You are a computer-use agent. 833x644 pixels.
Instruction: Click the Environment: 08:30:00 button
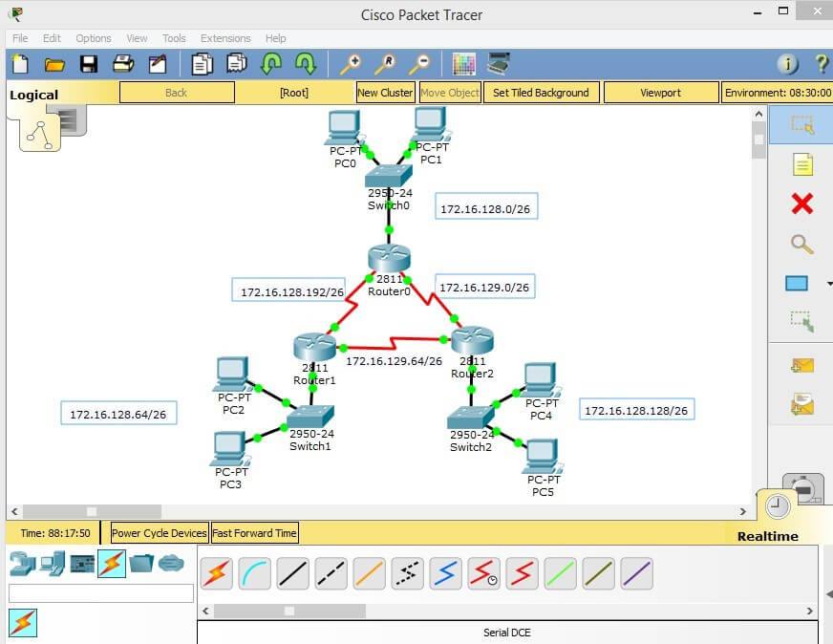point(778,93)
